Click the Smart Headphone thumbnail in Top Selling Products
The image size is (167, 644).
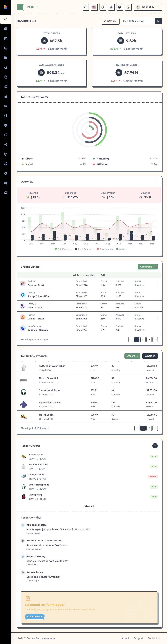(x=24, y=392)
